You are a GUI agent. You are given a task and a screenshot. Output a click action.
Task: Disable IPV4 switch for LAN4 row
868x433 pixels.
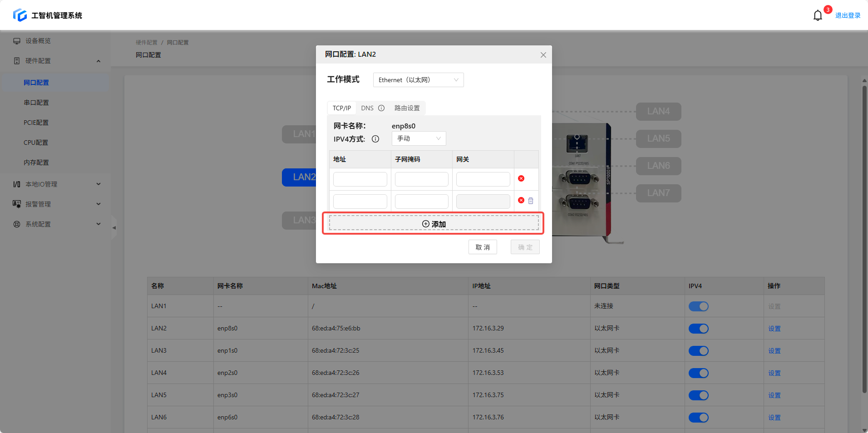[698, 373]
